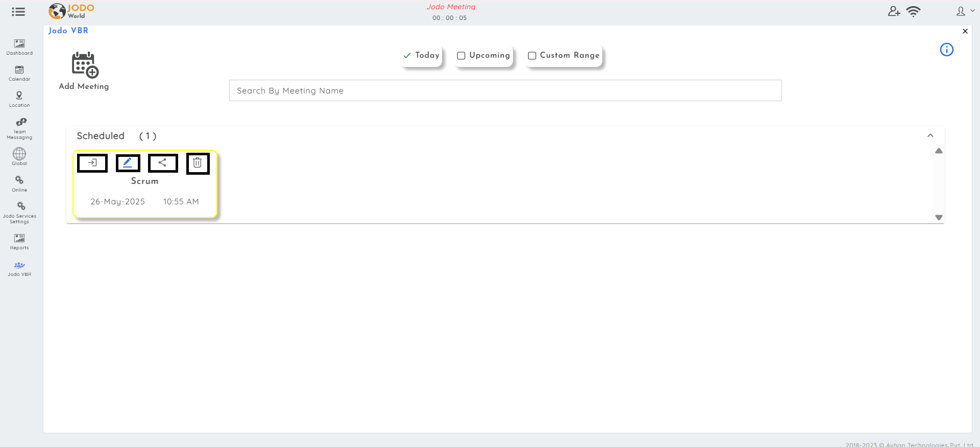Click the 10:55 AM meeting time
Viewport: 980px width, 447px height.
(181, 202)
